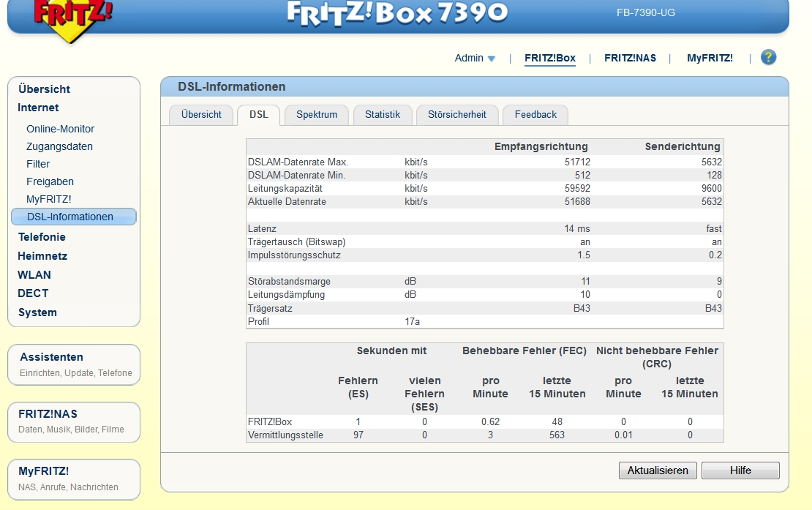The width and height of the screenshot is (812, 510).
Task: Open the FRITZ!Box header link
Action: point(549,59)
